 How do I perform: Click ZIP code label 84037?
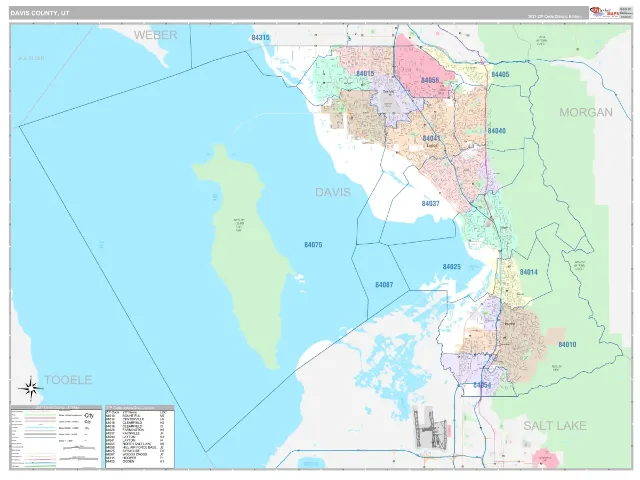[430, 203]
